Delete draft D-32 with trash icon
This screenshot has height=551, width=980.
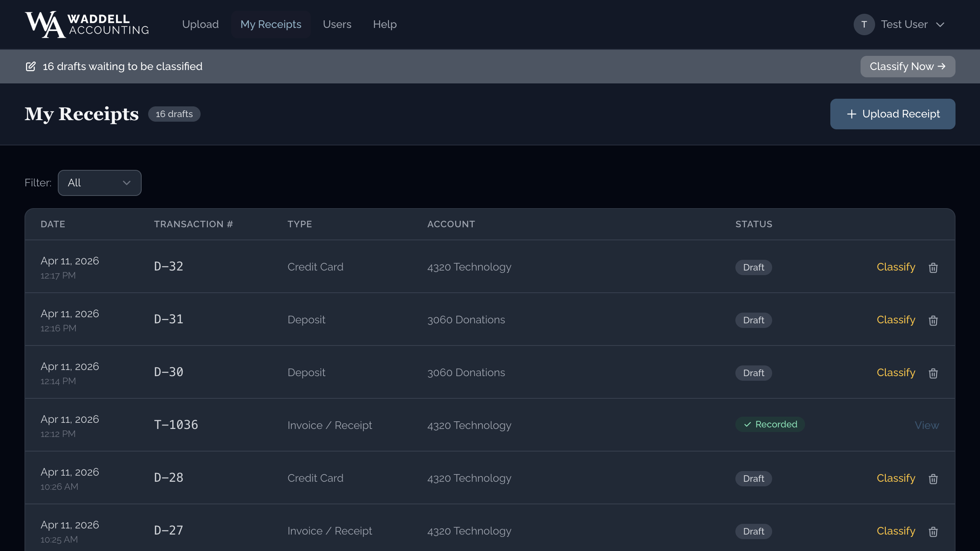pyautogui.click(x=933, y=267)
